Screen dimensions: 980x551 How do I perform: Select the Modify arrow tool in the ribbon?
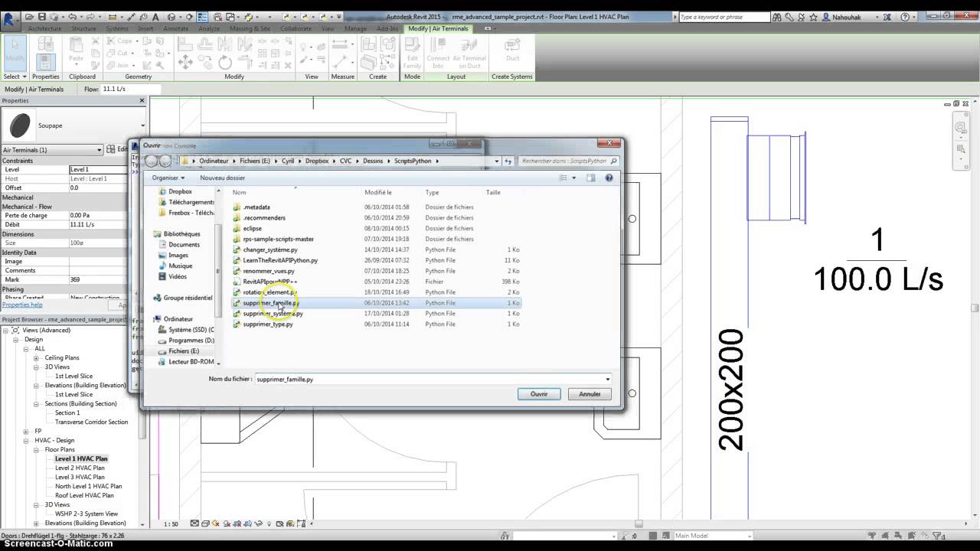[15, 53]
